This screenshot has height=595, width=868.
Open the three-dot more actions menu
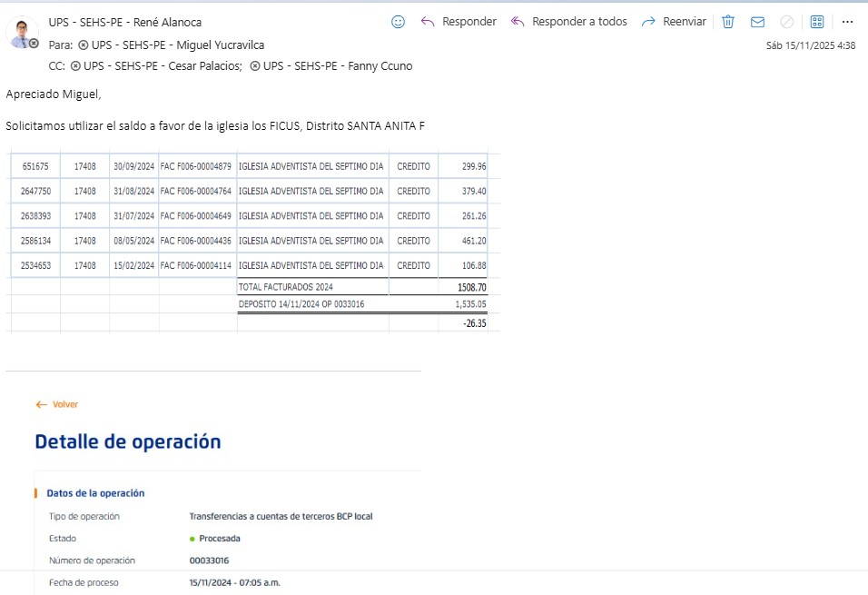point(847,22)
